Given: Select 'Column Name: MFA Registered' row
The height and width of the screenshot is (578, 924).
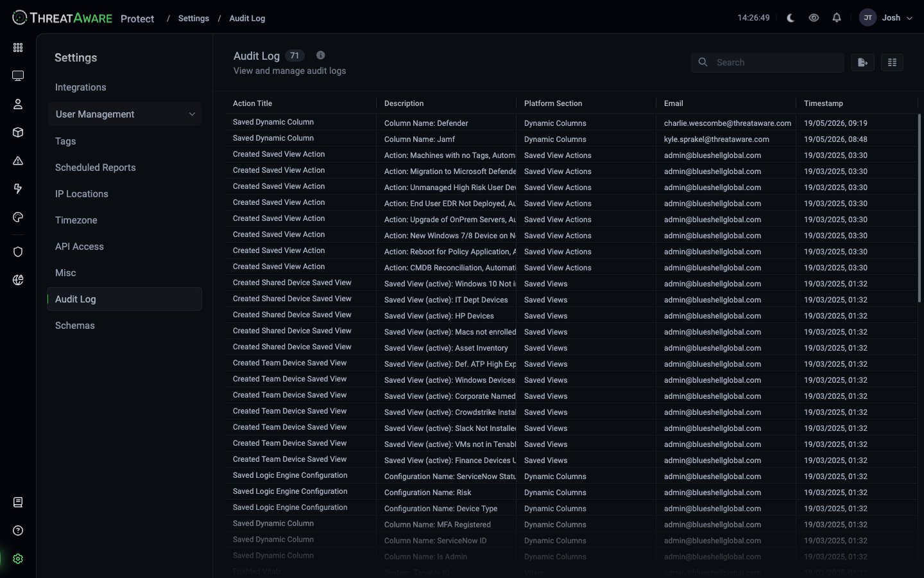Looking at the screenshot, I should (571, 525).
